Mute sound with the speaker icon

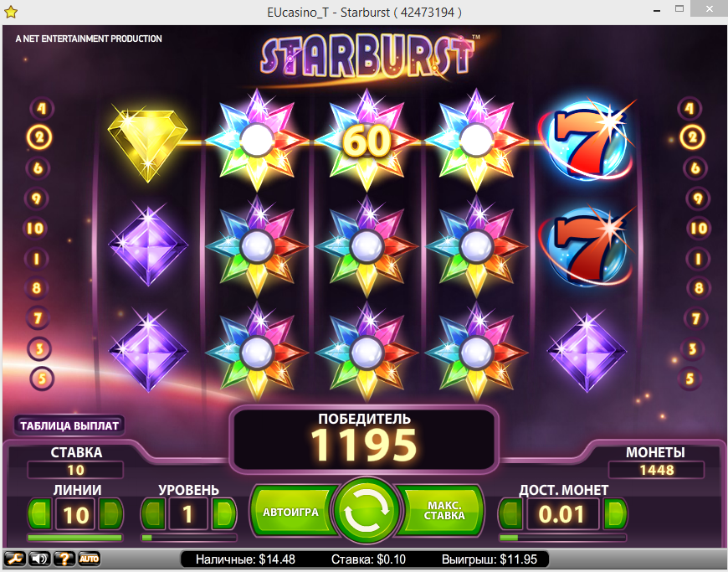click(x=39, y=558)
